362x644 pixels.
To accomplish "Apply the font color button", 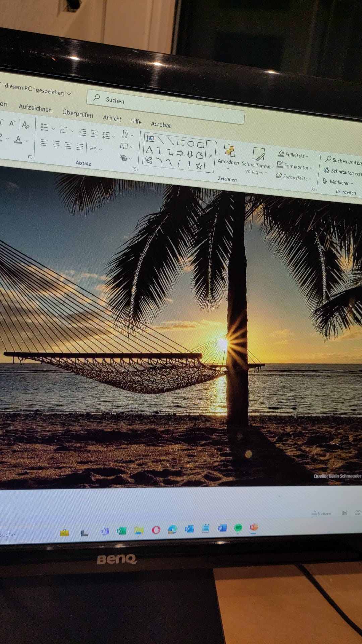I will pos(18,139).
